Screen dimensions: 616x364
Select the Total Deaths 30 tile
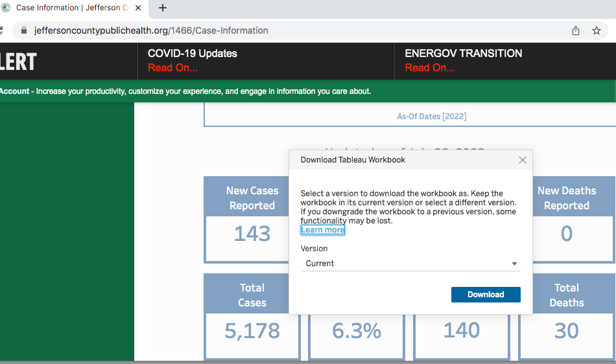(566, 317)
